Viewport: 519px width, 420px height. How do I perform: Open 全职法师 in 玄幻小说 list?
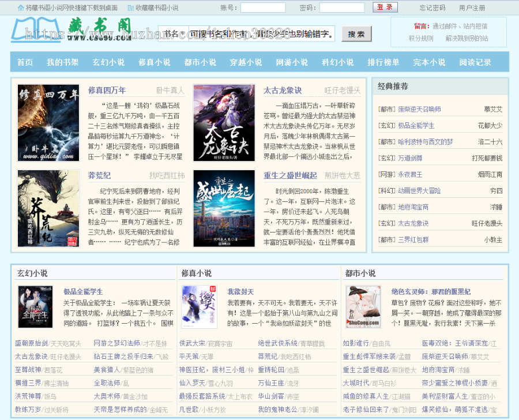click(x=107, y=383)
